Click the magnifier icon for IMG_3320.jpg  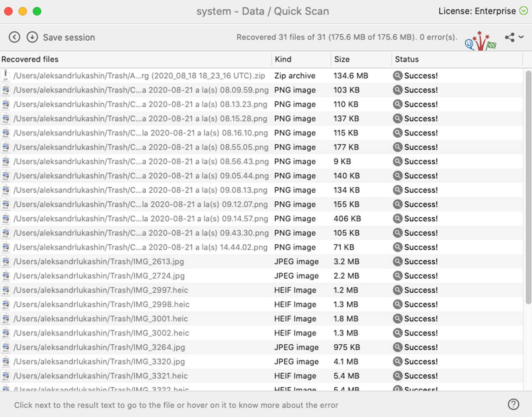(397, 361)
